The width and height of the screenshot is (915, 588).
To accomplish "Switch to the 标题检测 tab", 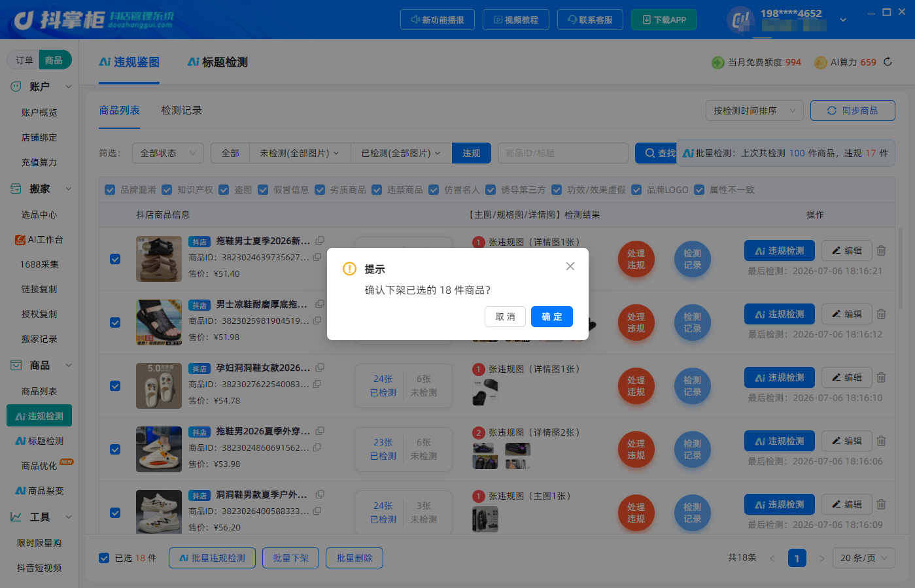I will pyautogui.click(x=218, y=62).
